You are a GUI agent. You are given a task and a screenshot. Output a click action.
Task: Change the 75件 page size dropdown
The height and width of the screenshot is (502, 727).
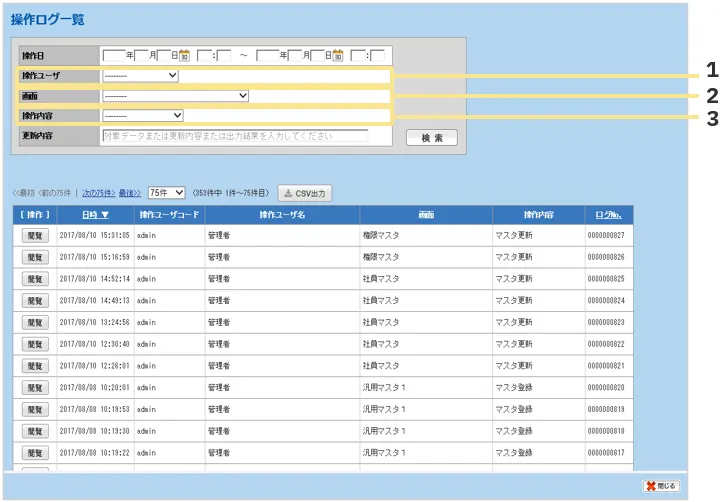[x=166, y=192]
